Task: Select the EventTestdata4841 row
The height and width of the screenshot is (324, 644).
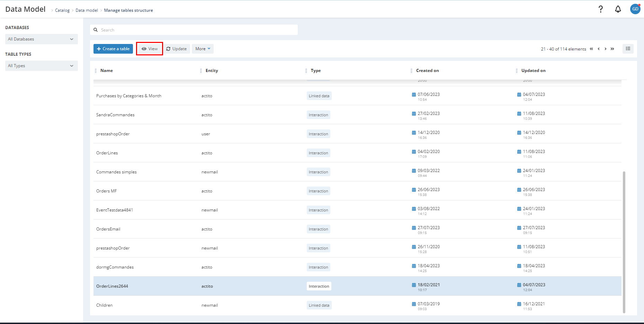Action: coord(357,210)
